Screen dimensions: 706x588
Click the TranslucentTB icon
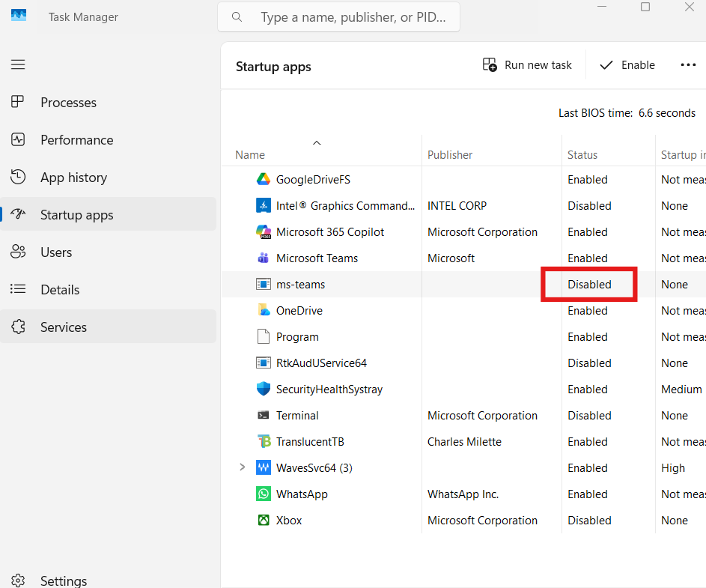[x=264, y=441]
